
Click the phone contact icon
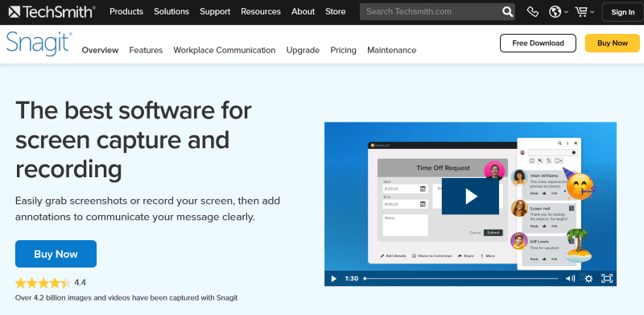[532, 12]
